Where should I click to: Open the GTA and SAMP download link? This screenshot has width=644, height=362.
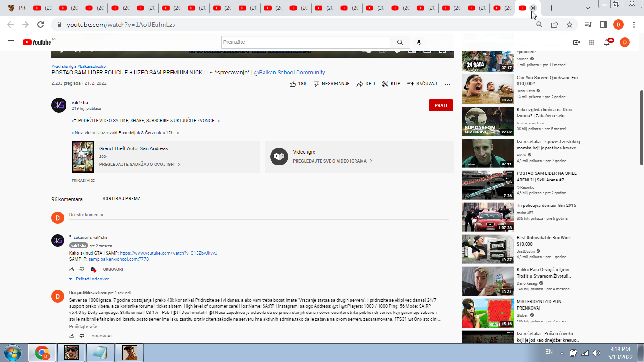pyautogui.click(x=169, y=253)
